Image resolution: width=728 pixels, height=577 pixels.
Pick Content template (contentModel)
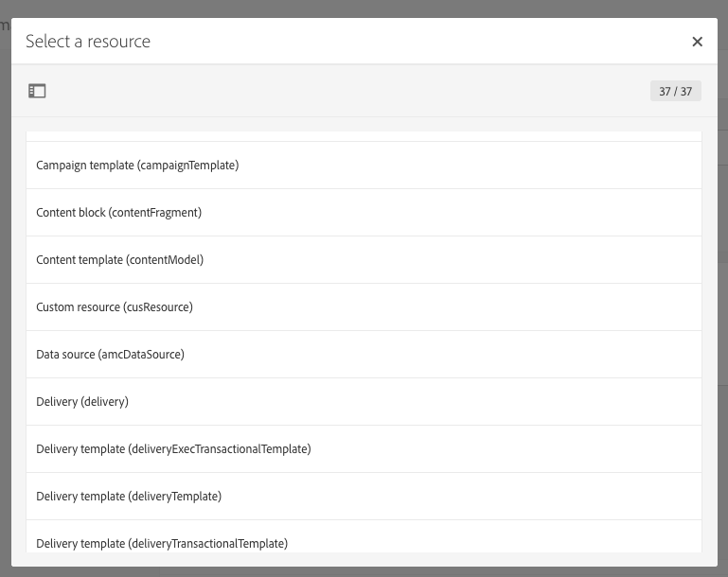pos(120,260)
